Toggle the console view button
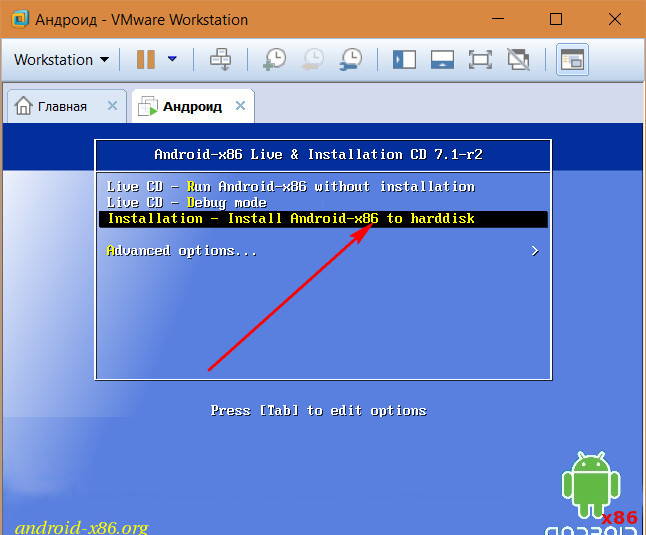Screen dimensions: 646x535 [x=572, y=60]
